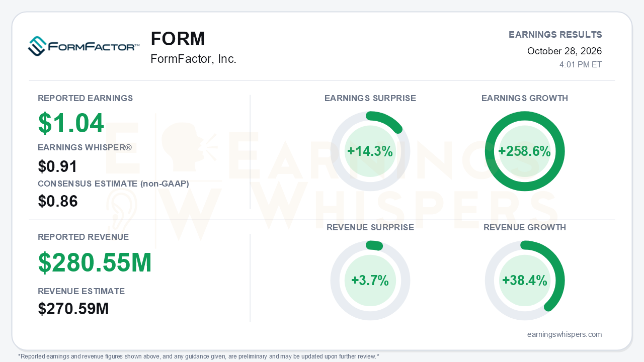The image size is (644, 362).
Task: Click the REVENUE GROWTH heading
Action: point(525,227)
